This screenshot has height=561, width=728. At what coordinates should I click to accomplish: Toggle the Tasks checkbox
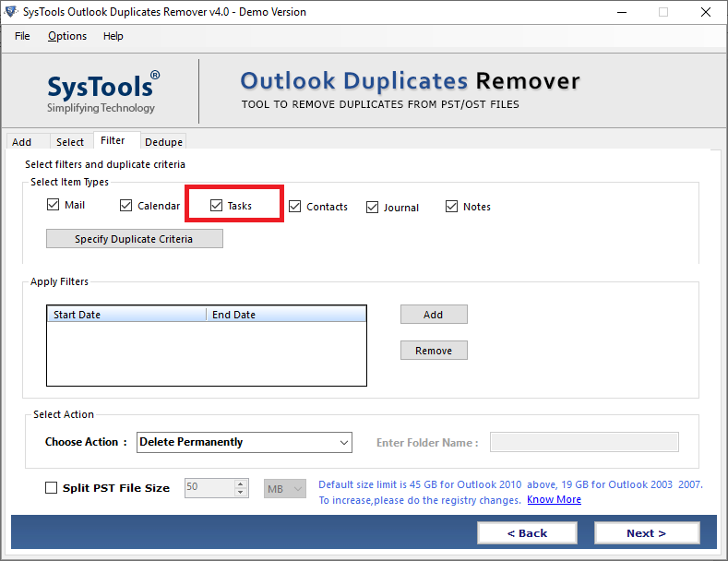216,205
